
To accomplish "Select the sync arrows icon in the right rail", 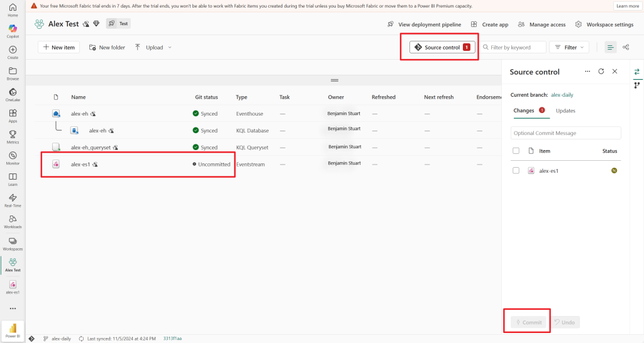I will tap(636, 72).
